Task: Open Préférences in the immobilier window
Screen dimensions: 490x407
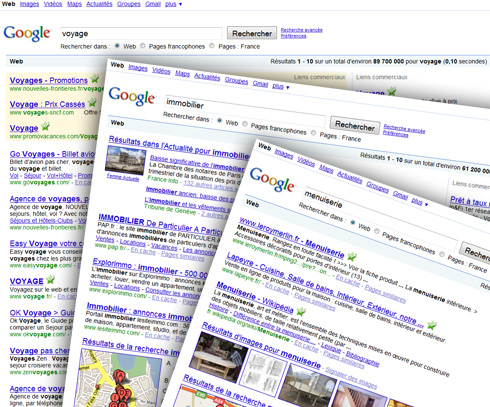Action: [x=395, y=134]
